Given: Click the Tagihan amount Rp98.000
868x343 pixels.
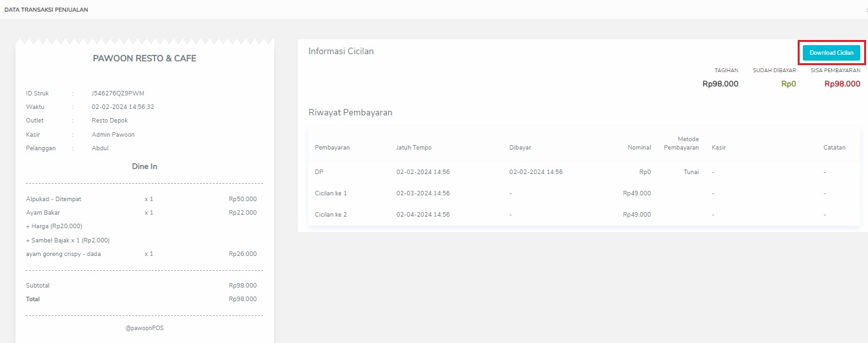Looking at the screenshot, I should [720, 84].
